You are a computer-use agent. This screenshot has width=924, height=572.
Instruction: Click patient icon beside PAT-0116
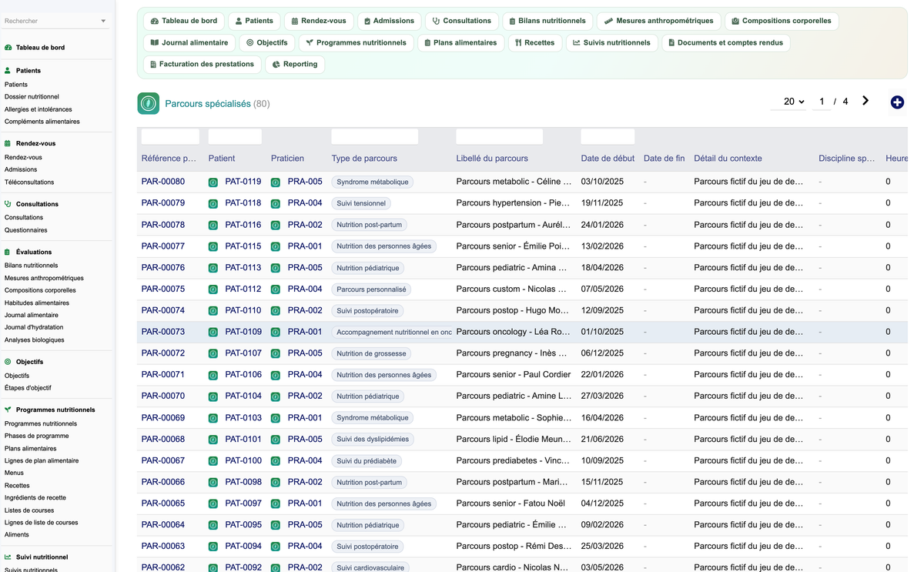(213, 226)
